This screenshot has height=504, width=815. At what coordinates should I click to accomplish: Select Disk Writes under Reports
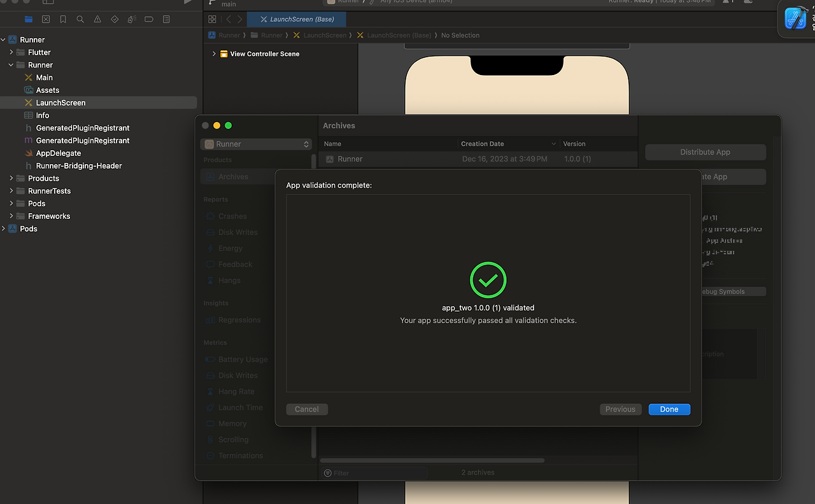pos(237,232)
